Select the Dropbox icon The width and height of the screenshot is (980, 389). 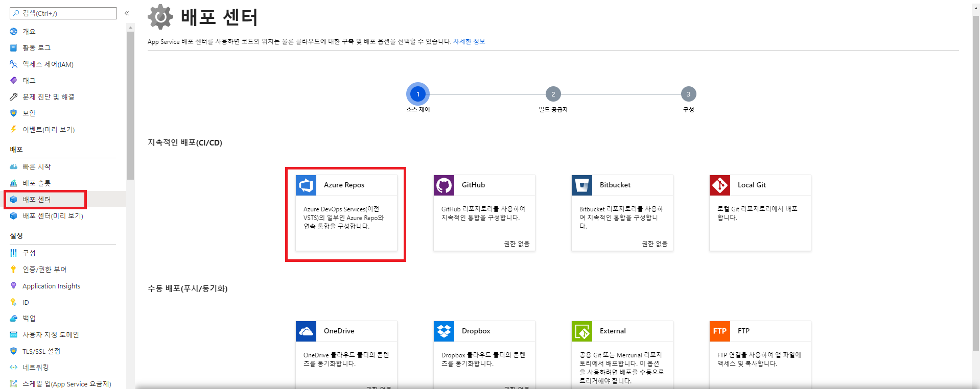[444, 331]
